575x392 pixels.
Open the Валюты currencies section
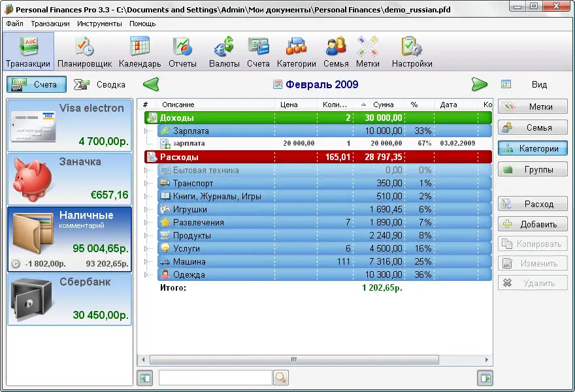[x=224, y=52]
